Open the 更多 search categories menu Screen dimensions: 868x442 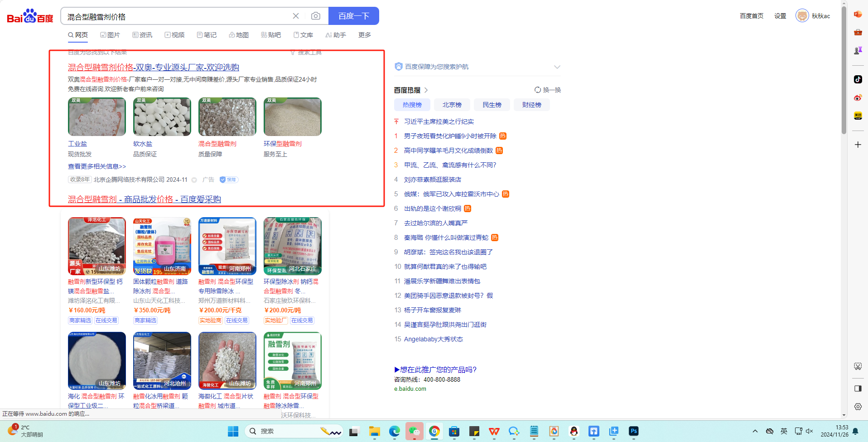(x=365, y=35)
